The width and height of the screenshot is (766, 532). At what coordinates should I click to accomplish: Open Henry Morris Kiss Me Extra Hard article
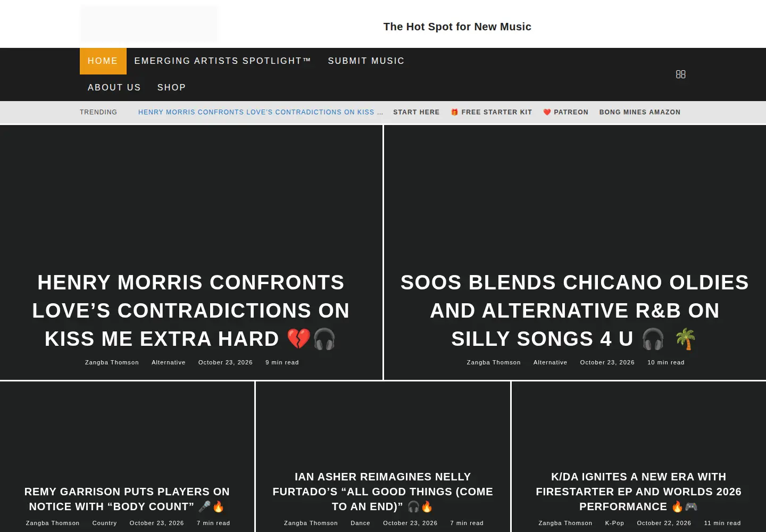coord(191,311)
